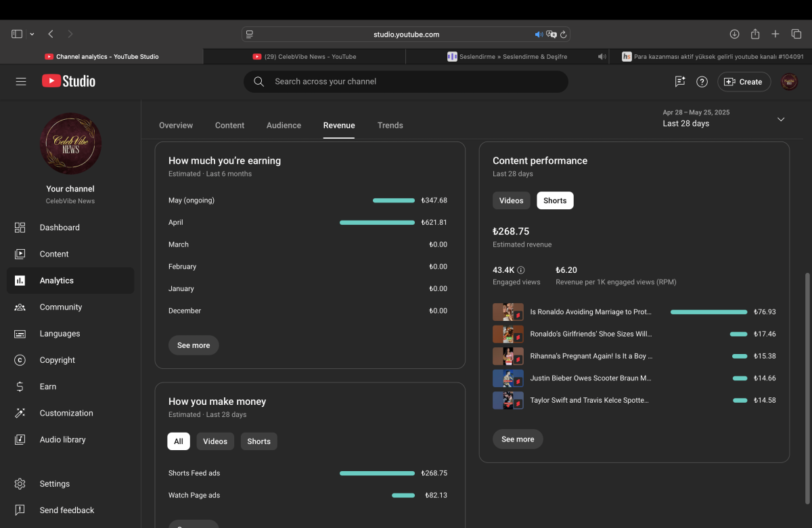The width and height of the screenshot is (812, 528).
Task: Open the Rihanna's Pregnant Again short thumbnail
Action: tap(508, 356)
